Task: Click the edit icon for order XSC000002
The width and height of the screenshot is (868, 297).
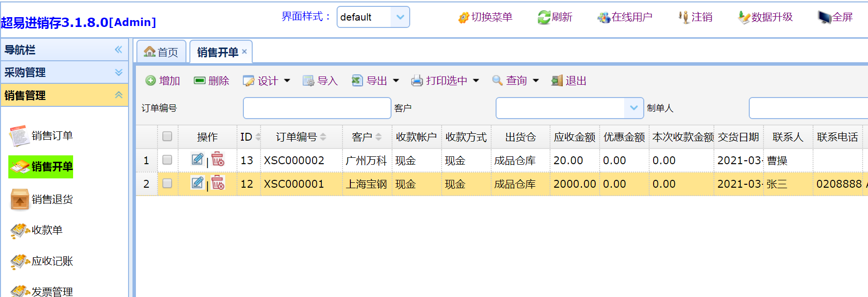Action: coord(197,159)
